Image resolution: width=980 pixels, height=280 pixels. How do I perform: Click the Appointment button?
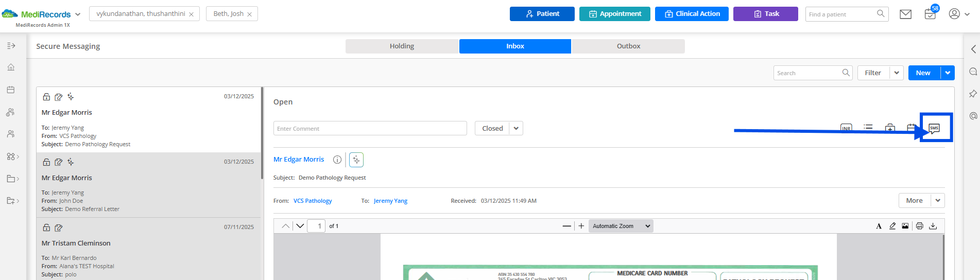pyautogui.click(x=615, y=14)
